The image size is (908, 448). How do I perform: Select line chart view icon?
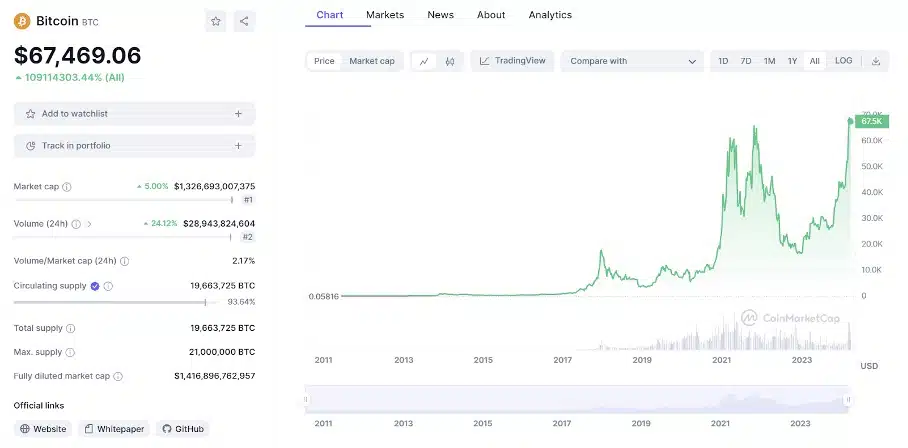(x=424, y=61)
